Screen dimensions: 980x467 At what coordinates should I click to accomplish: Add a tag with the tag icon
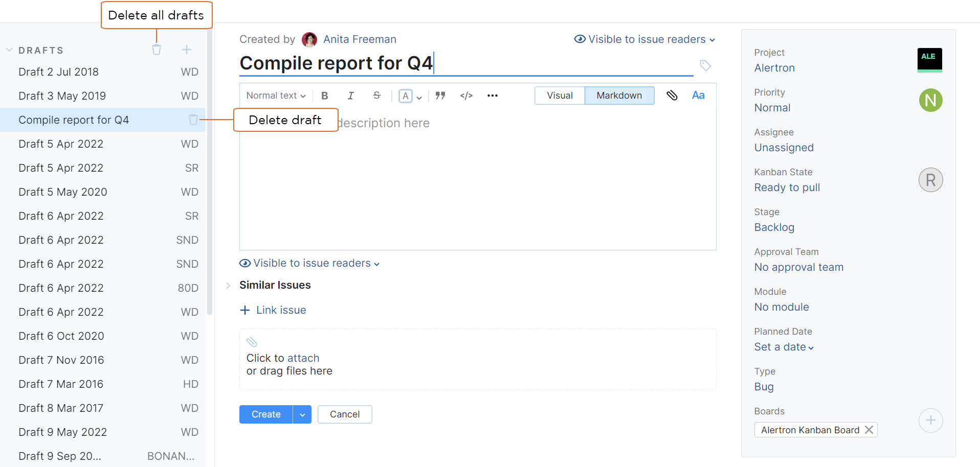pyautogui.click(x=705, y=65)
